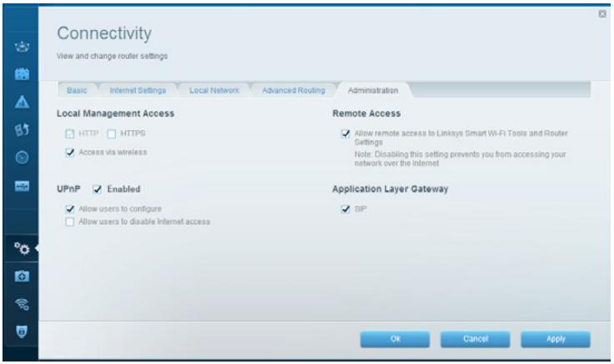Click the Cancel button
The image size is (614, 364).
[476, 339]
